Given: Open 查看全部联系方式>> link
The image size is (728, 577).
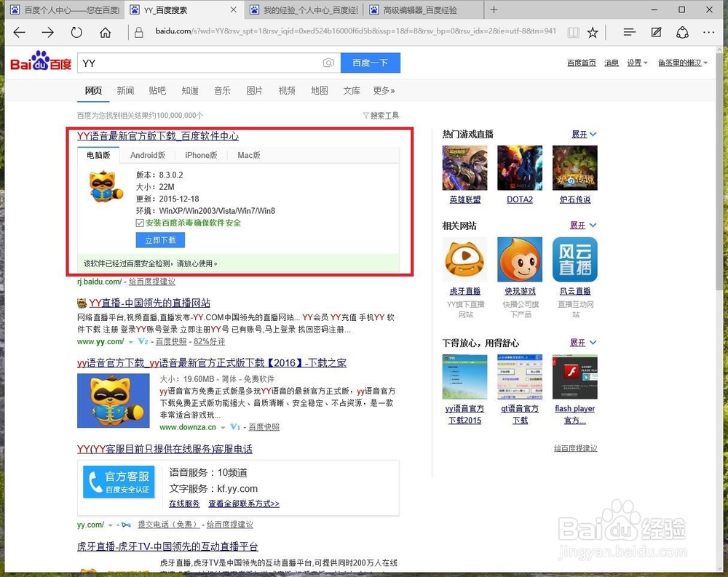Looking at the screenshot, I should [244, 504].
